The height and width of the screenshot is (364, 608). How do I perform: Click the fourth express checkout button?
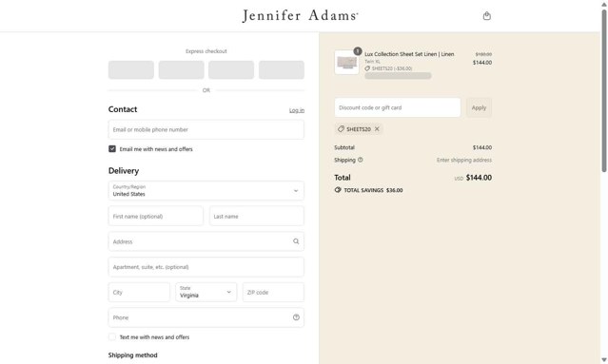point(282,69)
